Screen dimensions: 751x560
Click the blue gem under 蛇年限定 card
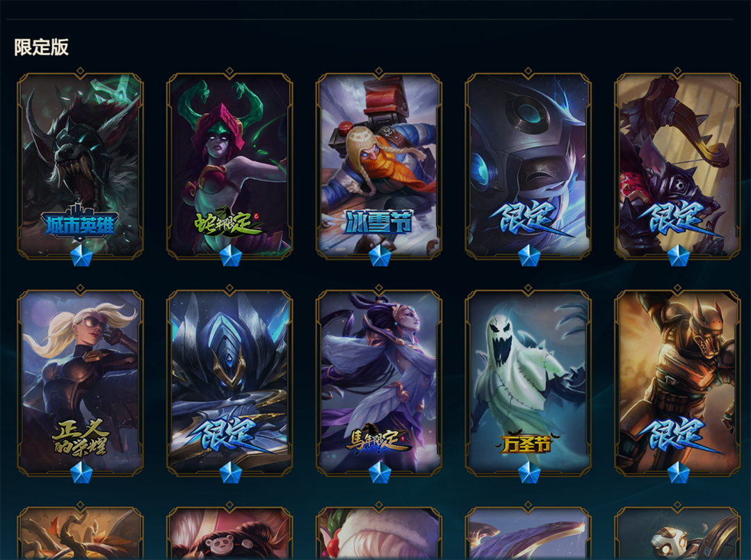tap(230, 256)
